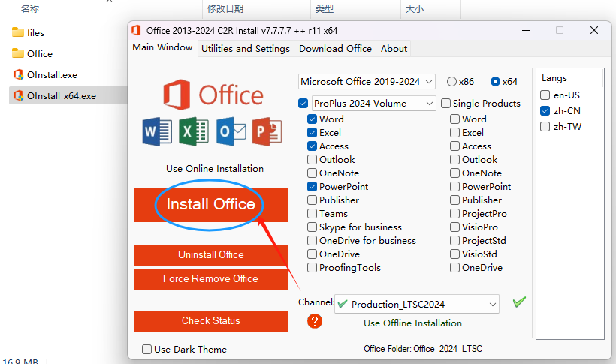Check OneNote in the ProPlus suite list
Screen dimensions: 616x364
click(x=312, y=173)
